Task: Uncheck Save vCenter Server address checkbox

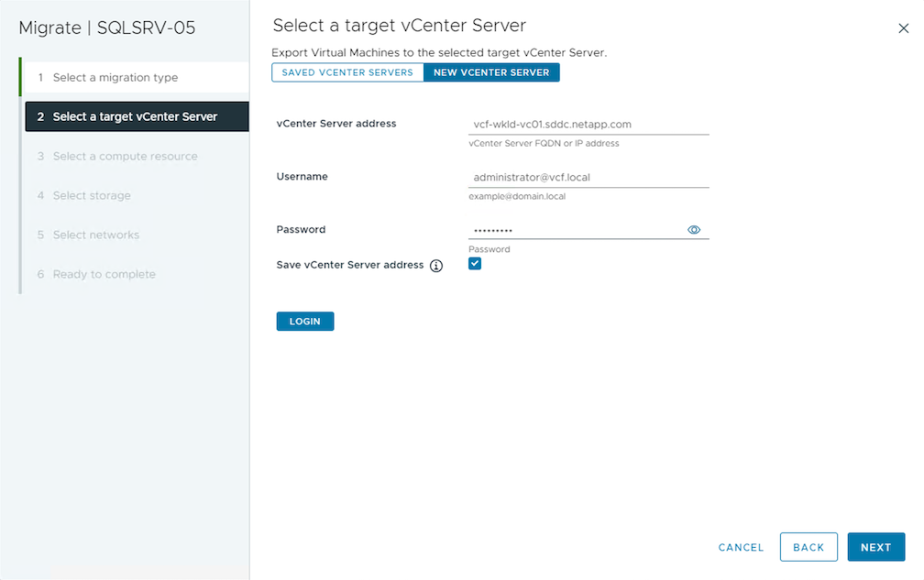Action: point(475,264)
